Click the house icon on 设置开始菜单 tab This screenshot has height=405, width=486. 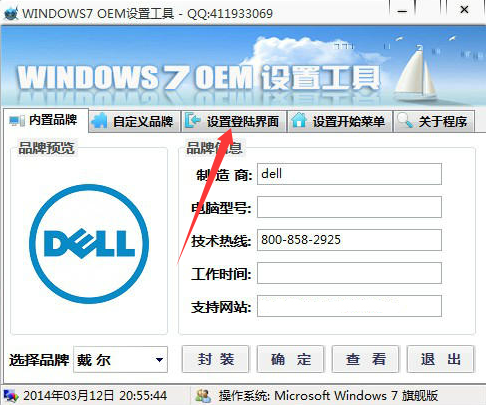(299, 120)
